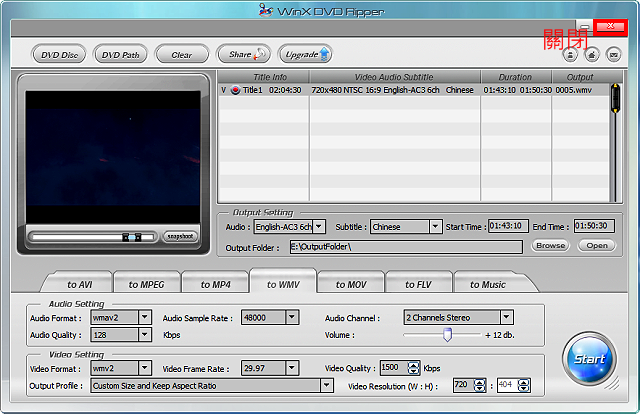This screenshot has height=414, width=640.
Task: Browse for an output folder
Action: [551, 245]
